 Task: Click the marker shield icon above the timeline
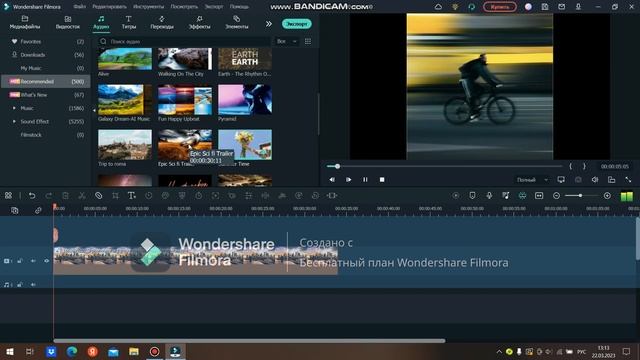[x=472, y=196]
